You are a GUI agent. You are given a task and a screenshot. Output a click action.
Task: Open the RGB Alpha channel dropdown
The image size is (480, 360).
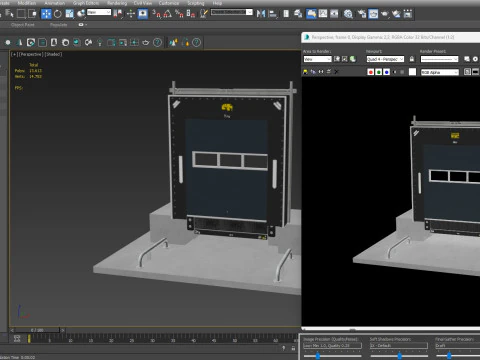point(440,72)
